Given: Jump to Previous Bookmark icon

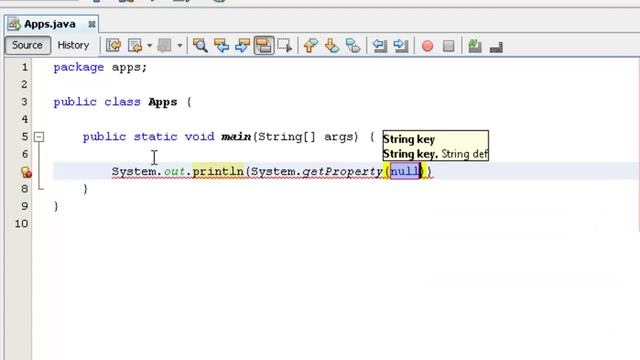Looking at the screenshot, I should click(x=311, y=45).
